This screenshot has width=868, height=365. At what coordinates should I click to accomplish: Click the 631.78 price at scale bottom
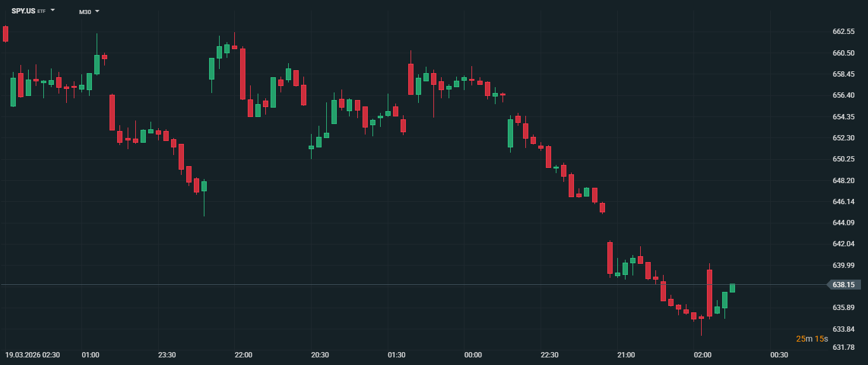click(x=843, y=347)
